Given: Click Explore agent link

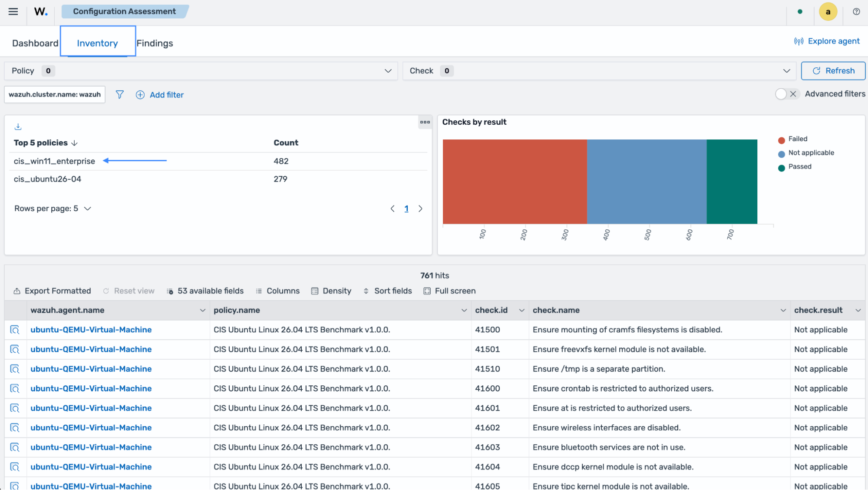Looking at the screenshot, I should coord(827,41).
